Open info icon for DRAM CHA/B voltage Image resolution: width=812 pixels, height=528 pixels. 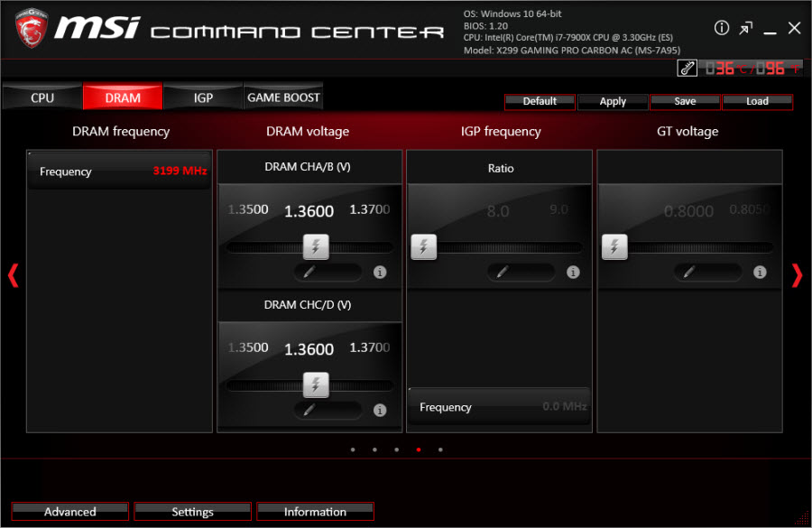pyautogui.click(x=380, y=272)
